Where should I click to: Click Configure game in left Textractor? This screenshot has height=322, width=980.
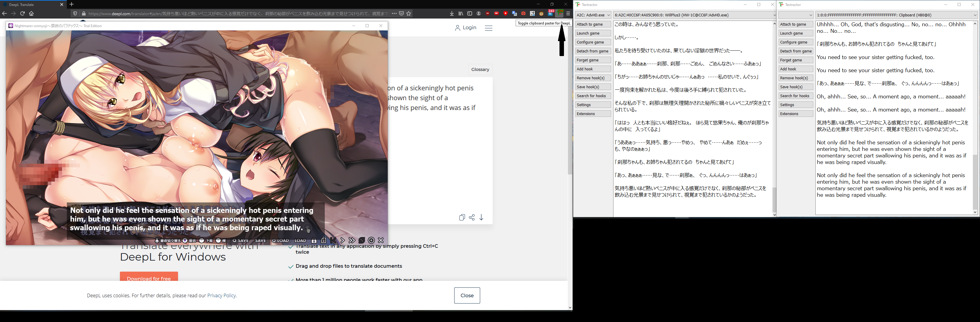[593, 42]
